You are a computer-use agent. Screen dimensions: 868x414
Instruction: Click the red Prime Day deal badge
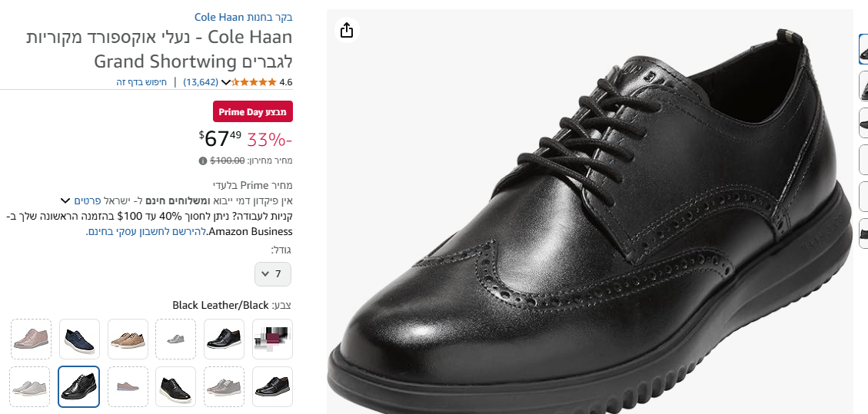(253, 112)
